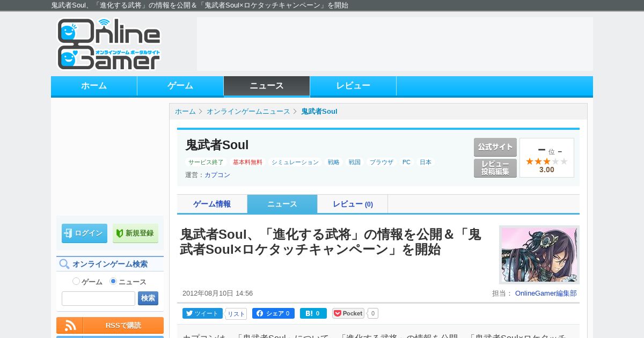The width and height of the screenshot is (644, 338).
Task: Click the Twitter リスト button
Action: pyautogui.click(x=236, y=314)
